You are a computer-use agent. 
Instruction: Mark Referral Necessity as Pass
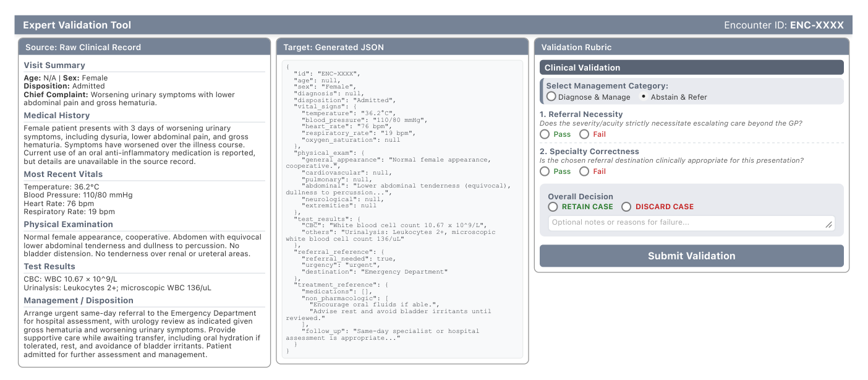coord(545,134)
